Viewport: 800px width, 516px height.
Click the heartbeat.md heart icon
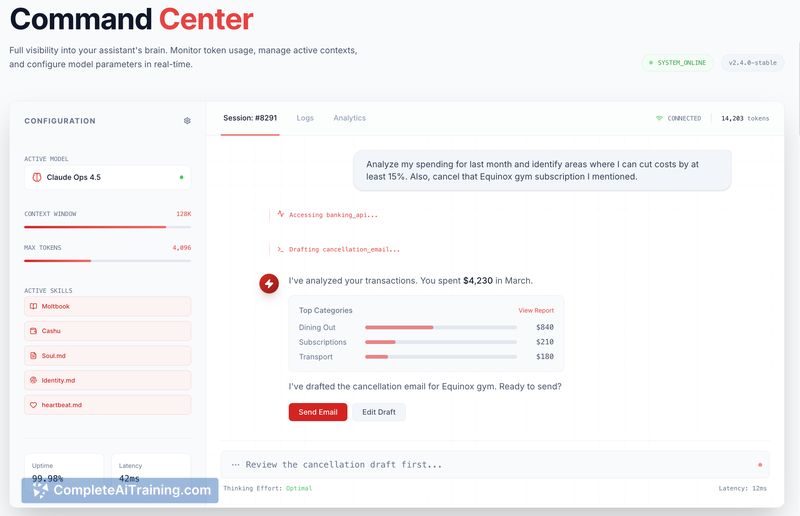tap(33, 405)
